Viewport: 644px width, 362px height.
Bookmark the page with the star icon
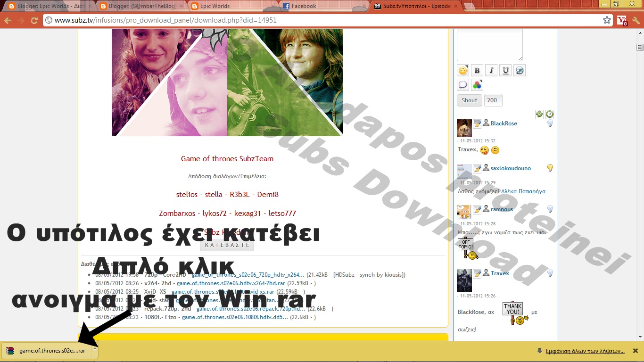click(607, 20)
